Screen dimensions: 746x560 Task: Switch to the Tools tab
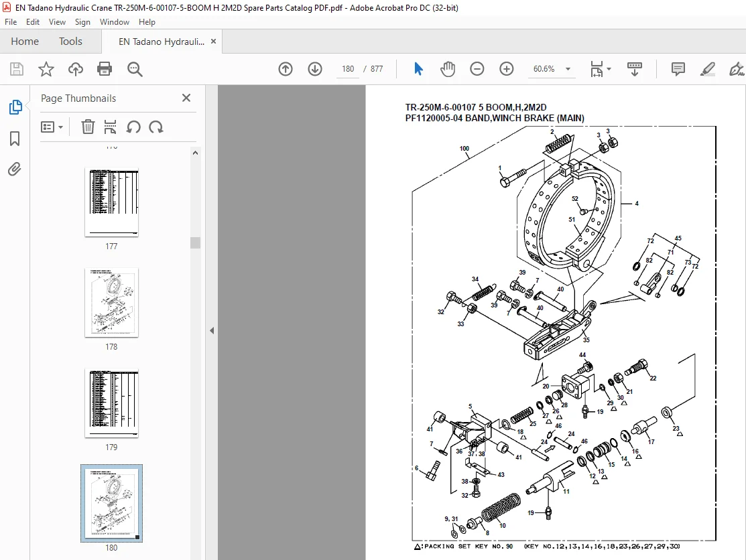[70, 42]
